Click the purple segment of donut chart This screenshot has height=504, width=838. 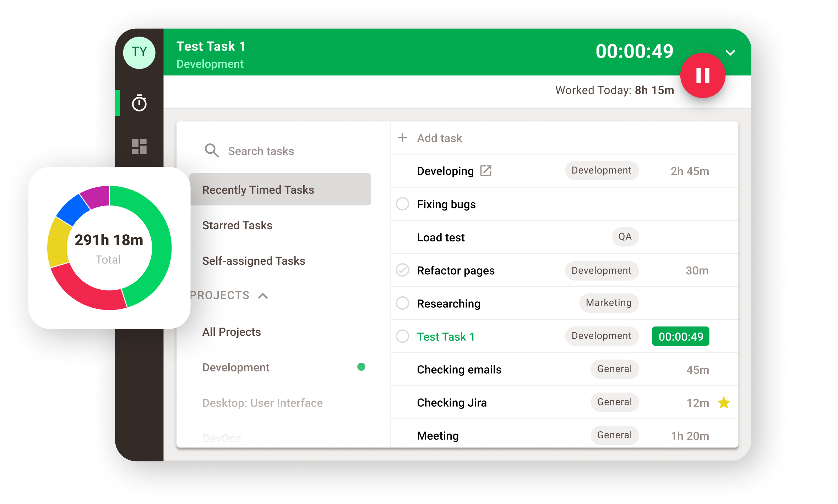click(97, 197)
